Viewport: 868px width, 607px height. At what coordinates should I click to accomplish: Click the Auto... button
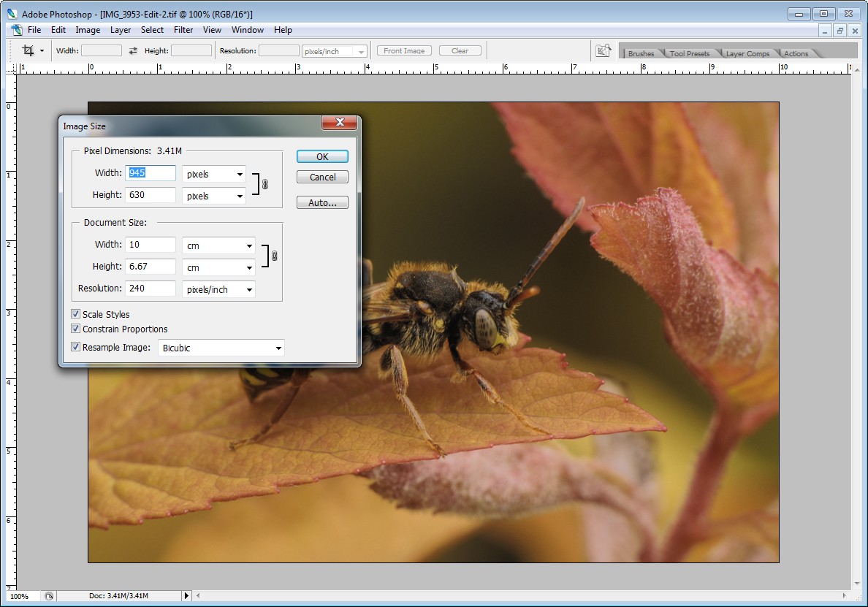[x=322, y=202]
